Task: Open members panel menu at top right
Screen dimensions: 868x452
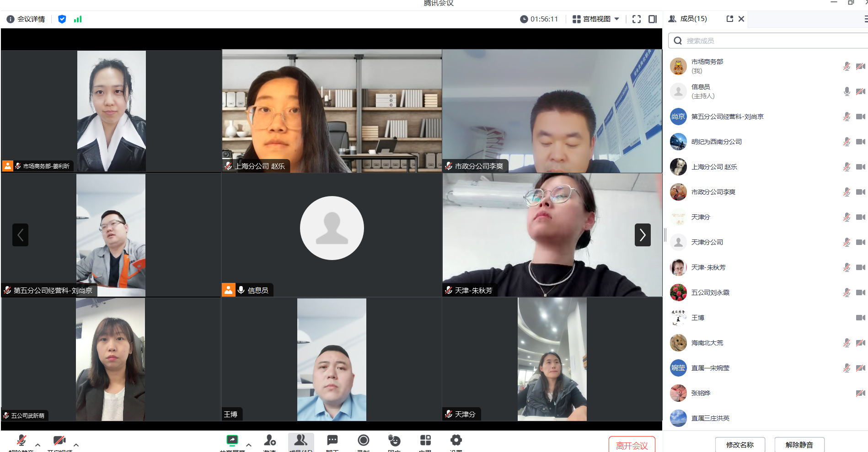Action: pyautogui.click(x=865, y=19)
